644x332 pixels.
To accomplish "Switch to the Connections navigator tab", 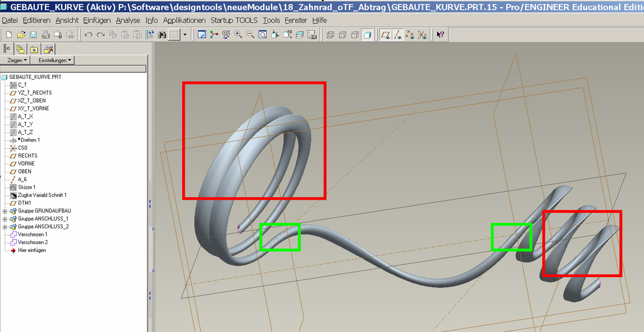I will (x=48, y=49).
